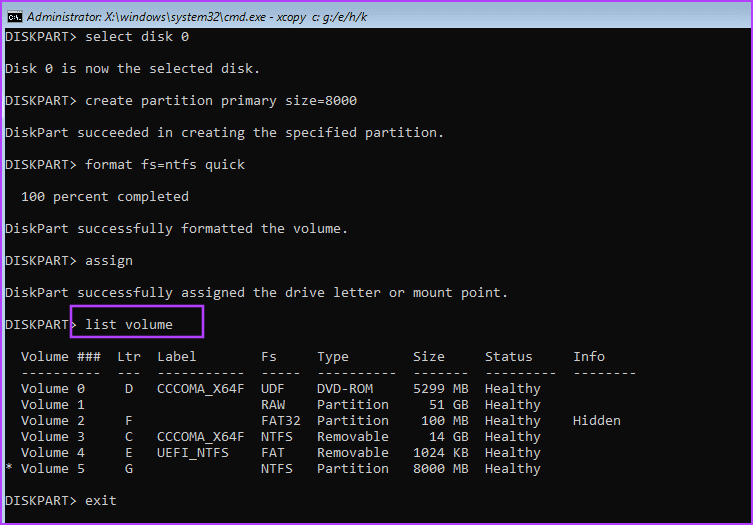Click the 'assign' command text

[x=109, y=261]
